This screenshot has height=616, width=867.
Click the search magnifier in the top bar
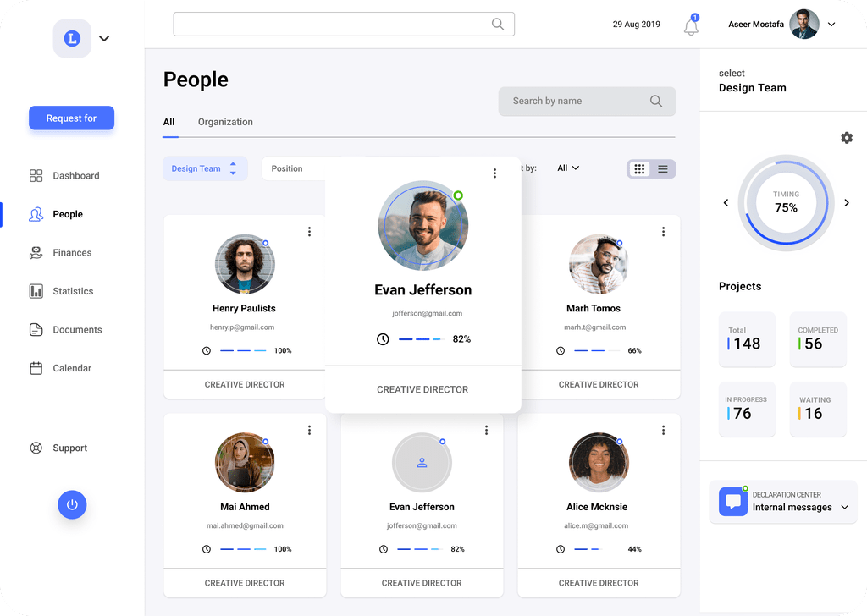click(498, 25)
